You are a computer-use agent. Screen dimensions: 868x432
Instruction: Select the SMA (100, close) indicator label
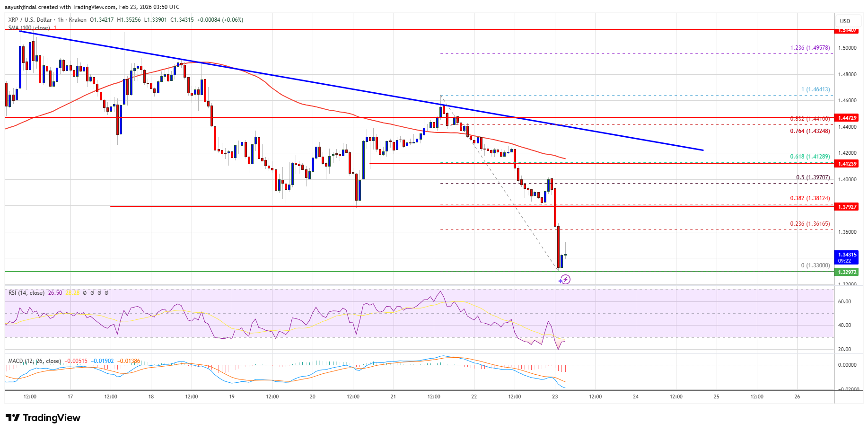click(x=28, y=28)
